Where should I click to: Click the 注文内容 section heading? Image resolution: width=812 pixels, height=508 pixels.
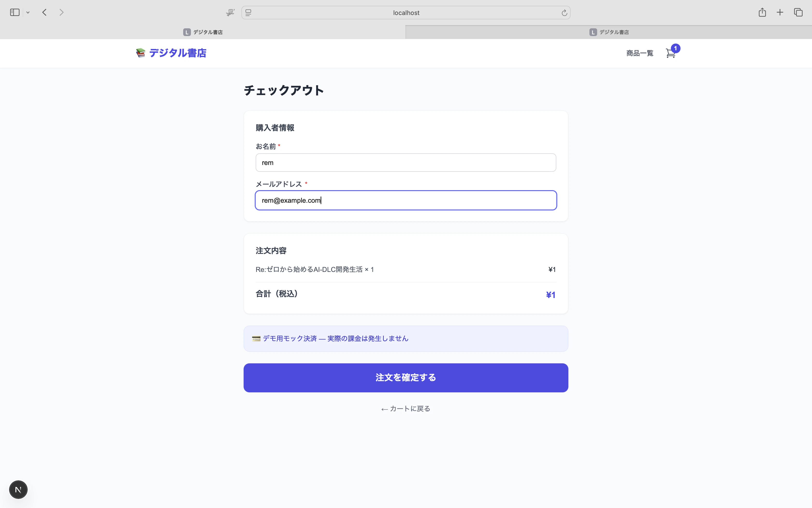(x=271, y=251)
